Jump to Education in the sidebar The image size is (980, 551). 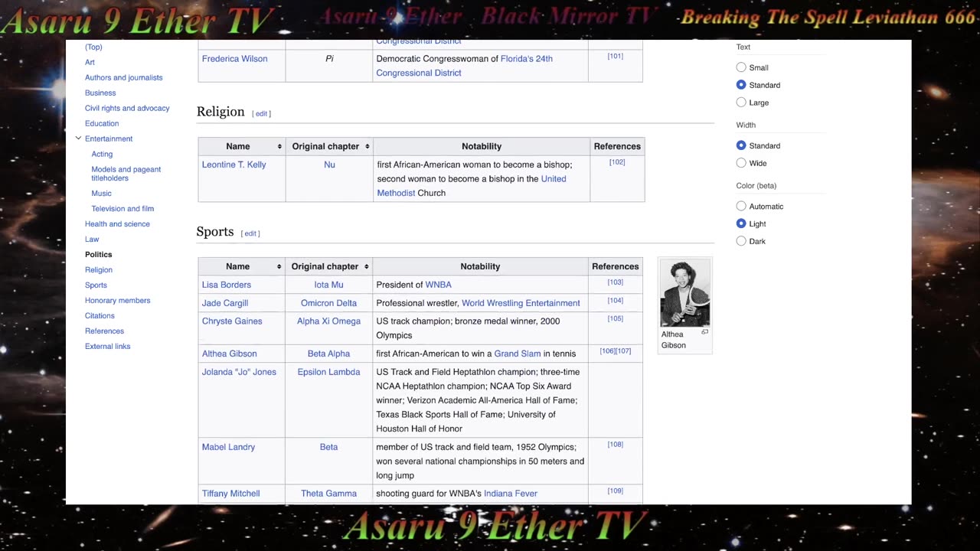click(102, 123)
